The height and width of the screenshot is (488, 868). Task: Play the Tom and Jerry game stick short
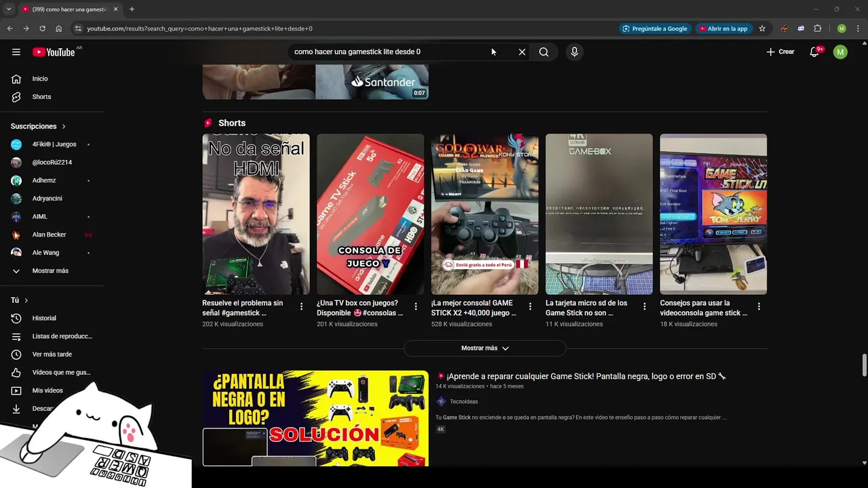pos(713,214)
